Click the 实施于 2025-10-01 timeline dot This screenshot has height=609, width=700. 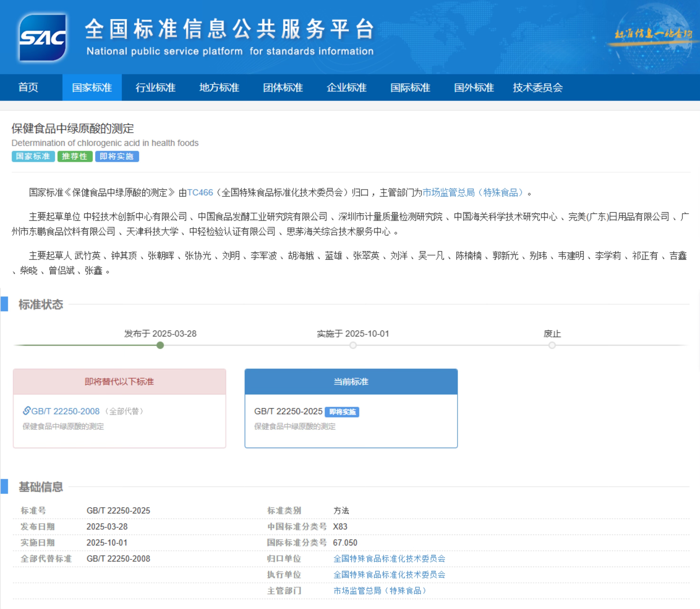click(x=353, y=345)
